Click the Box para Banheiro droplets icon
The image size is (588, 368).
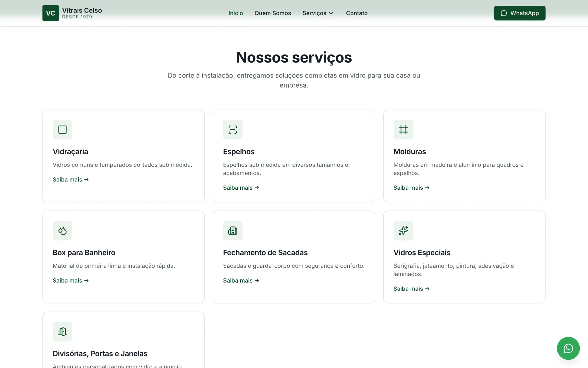[x=62, y=231]
